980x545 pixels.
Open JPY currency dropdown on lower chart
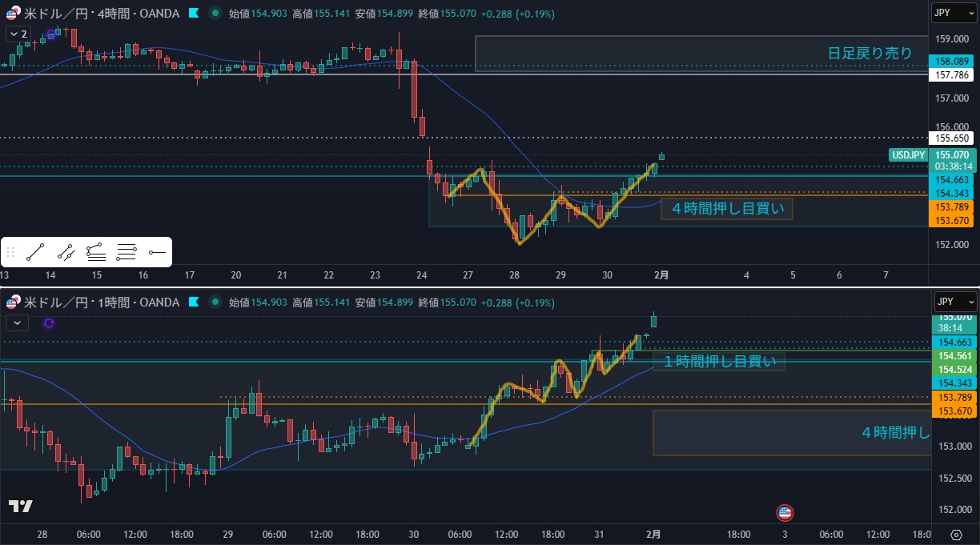click(x=955, y=302)
